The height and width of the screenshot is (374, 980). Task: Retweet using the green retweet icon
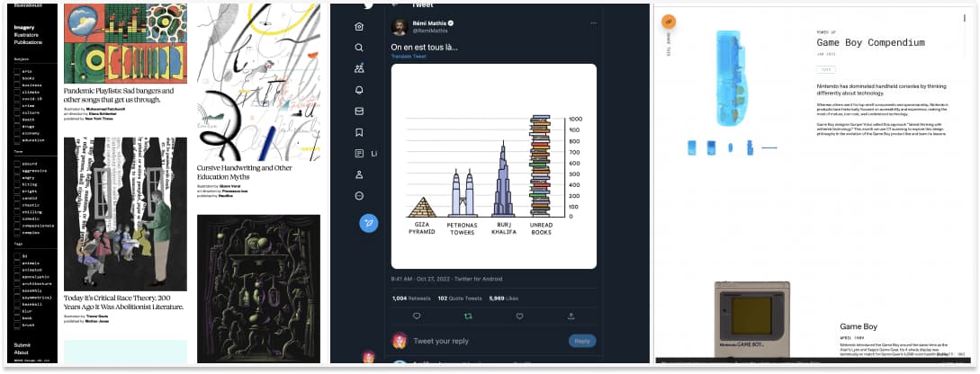click(468, 316)
